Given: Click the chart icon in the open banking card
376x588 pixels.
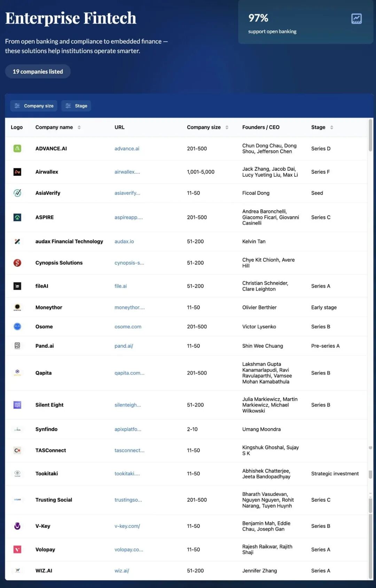Looking at the screenshot, I should click(x=357, y=19).
